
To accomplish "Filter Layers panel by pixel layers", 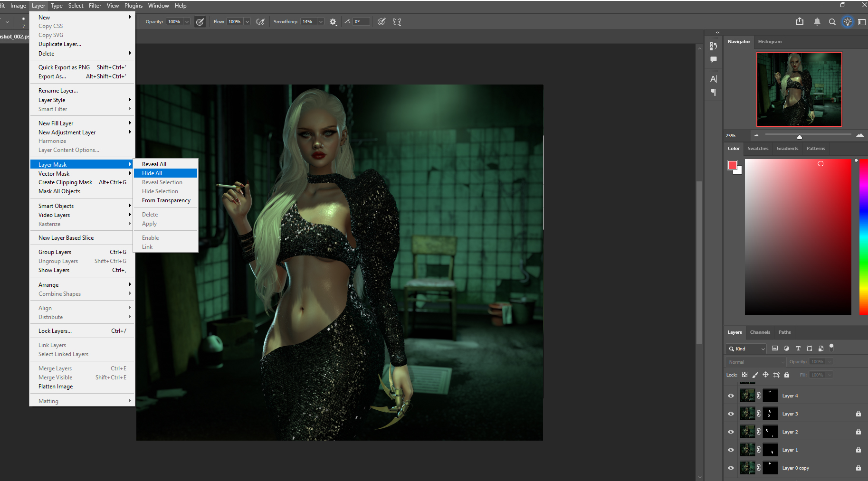I will [x=775, y=348].
